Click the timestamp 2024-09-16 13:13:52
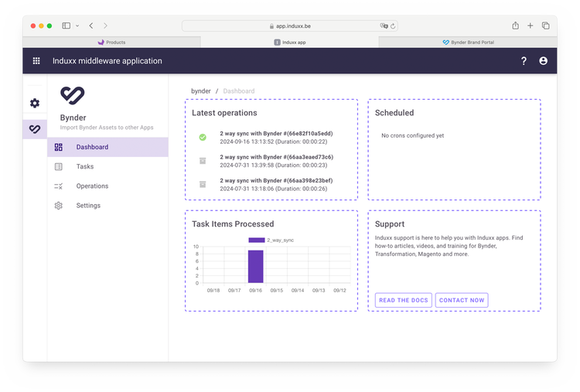The height and width of the screenshot is (392, 580). tap(247, 141)
